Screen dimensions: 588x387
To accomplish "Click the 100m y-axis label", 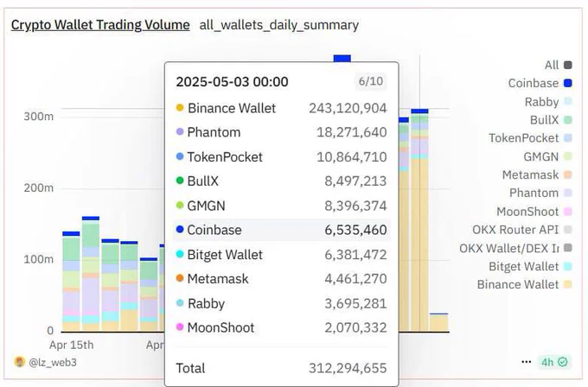I will coord(39,259).
